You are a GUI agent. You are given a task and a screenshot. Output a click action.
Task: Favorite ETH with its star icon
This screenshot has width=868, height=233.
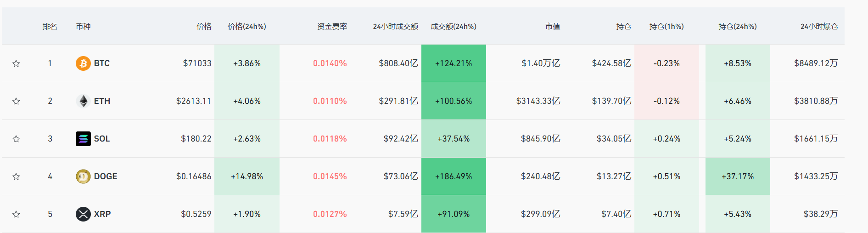click(x=16, y=101)
